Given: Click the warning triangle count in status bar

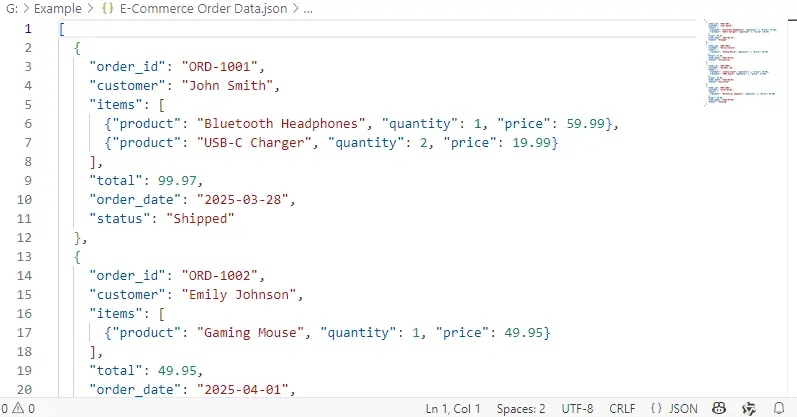Looking at the screenshot, I should click(x=24, y=408).
